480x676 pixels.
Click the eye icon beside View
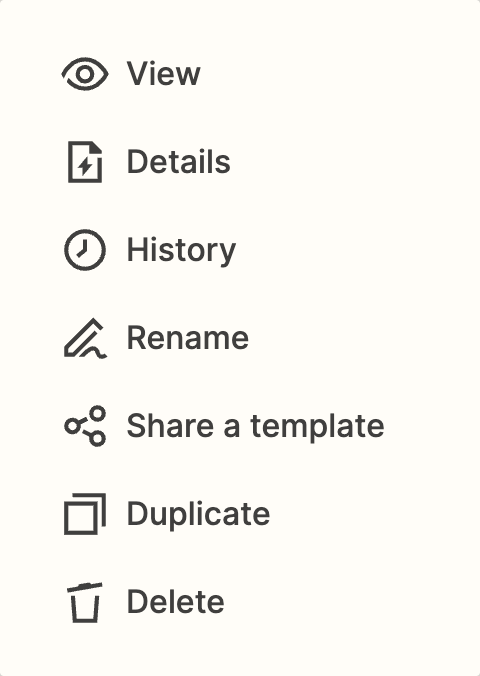coord(85,74)
